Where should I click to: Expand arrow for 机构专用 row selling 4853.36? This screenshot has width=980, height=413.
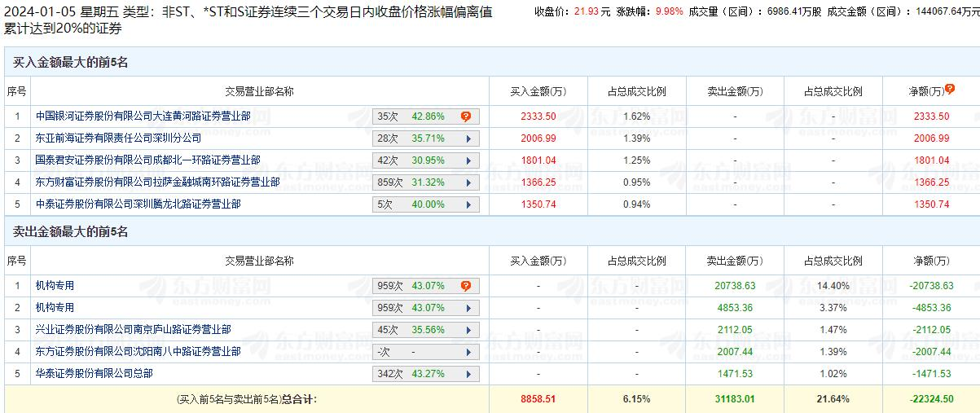(x=468, y=308)
